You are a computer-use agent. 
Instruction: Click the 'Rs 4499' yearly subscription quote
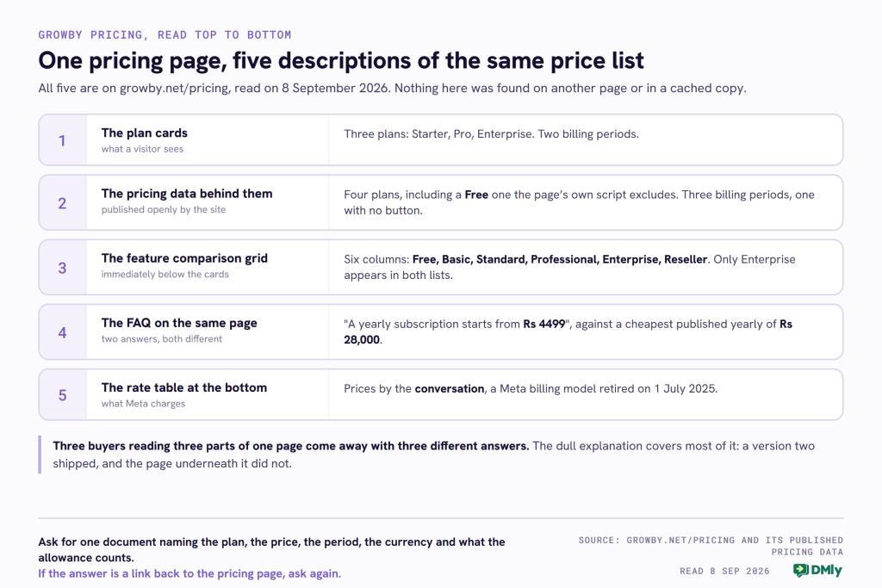coord(568,331)
